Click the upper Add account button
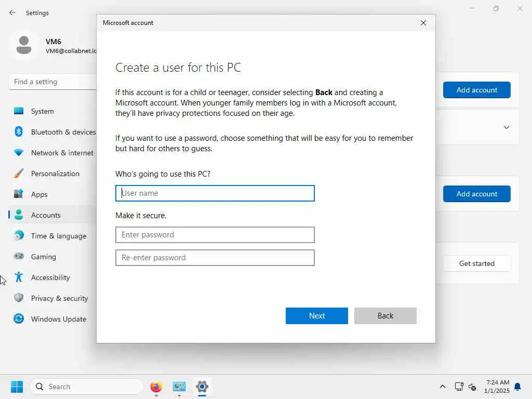532x399 pixels. tap(476, 90)
